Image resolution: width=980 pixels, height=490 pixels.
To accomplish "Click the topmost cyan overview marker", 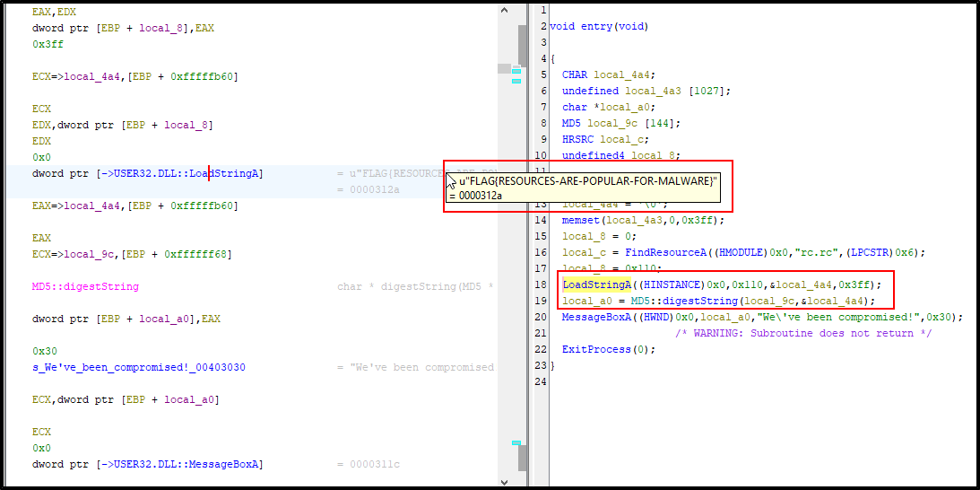I will coord(516,70).
